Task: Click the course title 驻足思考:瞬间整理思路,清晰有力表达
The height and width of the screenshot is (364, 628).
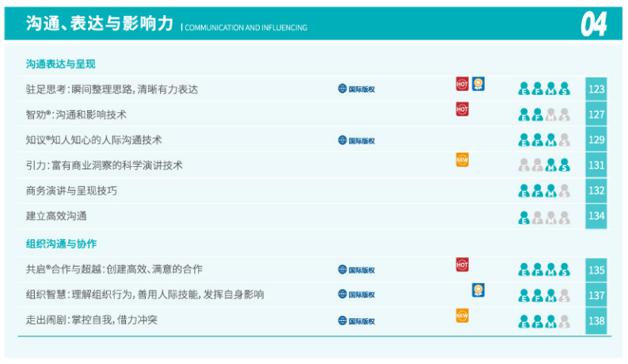Action: click(x=112, y=89)
